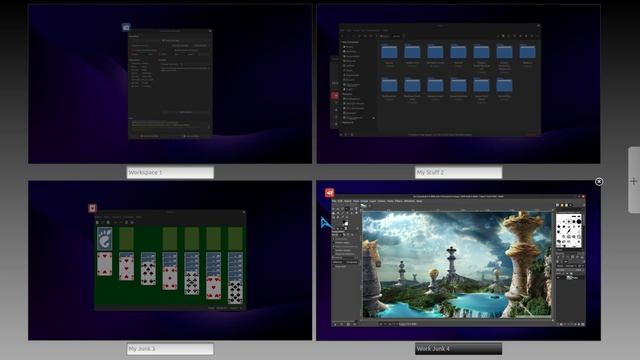
Task: Edit the My Stuff 2 name field
Action: click(458, 172)
